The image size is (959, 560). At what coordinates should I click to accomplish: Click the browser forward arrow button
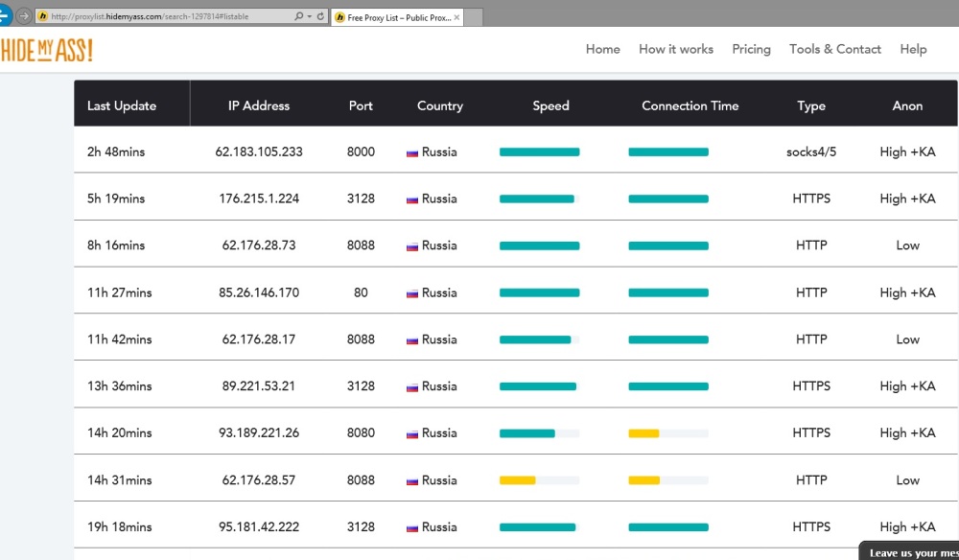pos(24,16)
